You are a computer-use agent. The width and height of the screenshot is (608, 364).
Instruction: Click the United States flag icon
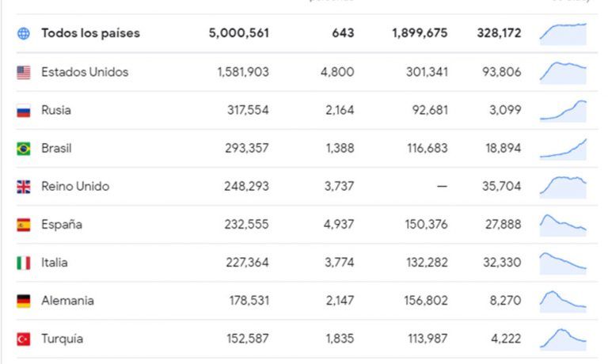coord(24,73)
